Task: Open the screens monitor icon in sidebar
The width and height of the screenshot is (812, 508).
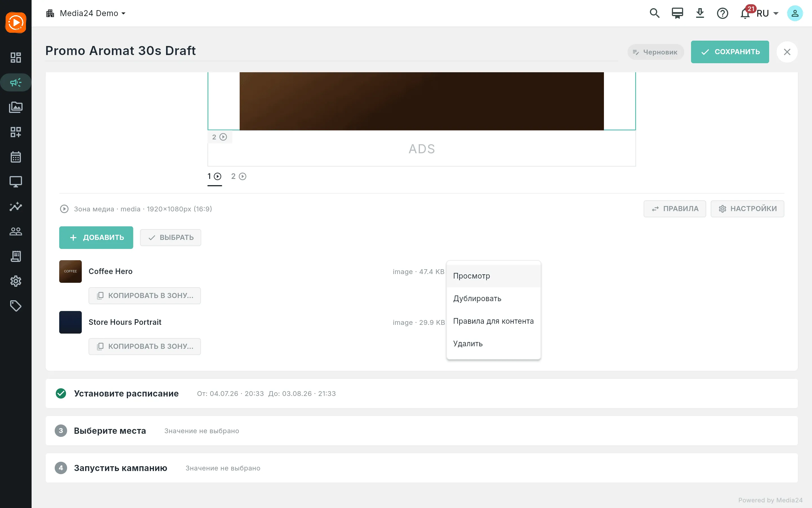Action: point(16,182)
